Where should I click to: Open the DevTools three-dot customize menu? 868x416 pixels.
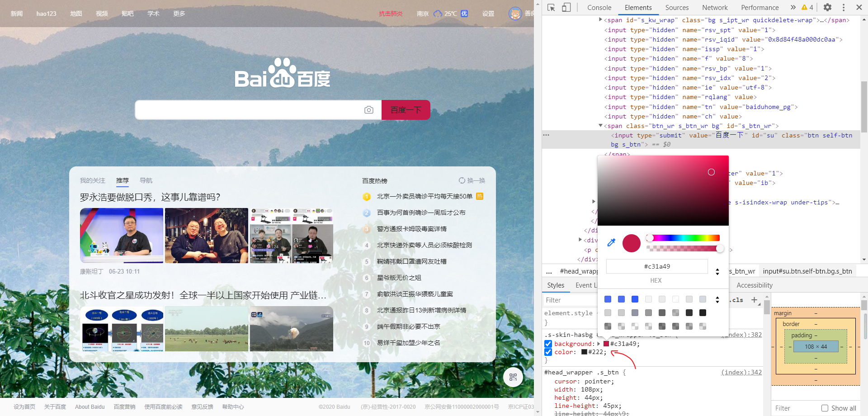844,7
